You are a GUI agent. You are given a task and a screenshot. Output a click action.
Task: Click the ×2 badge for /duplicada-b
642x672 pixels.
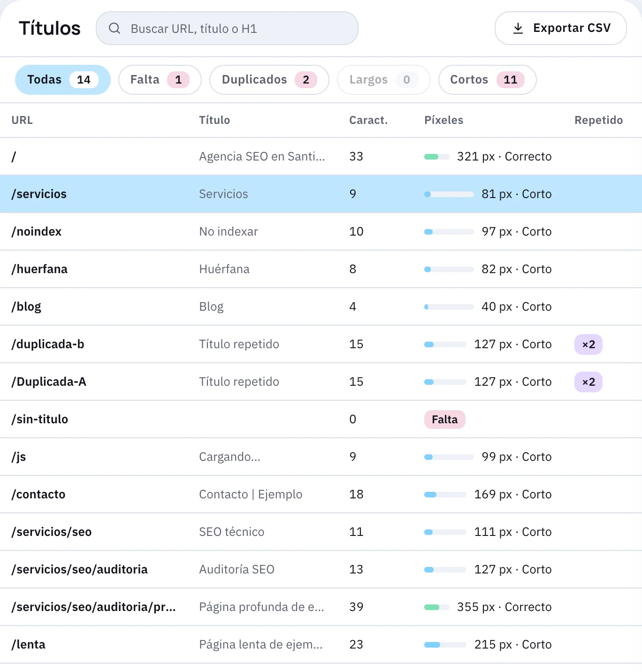tap(588, 344)
